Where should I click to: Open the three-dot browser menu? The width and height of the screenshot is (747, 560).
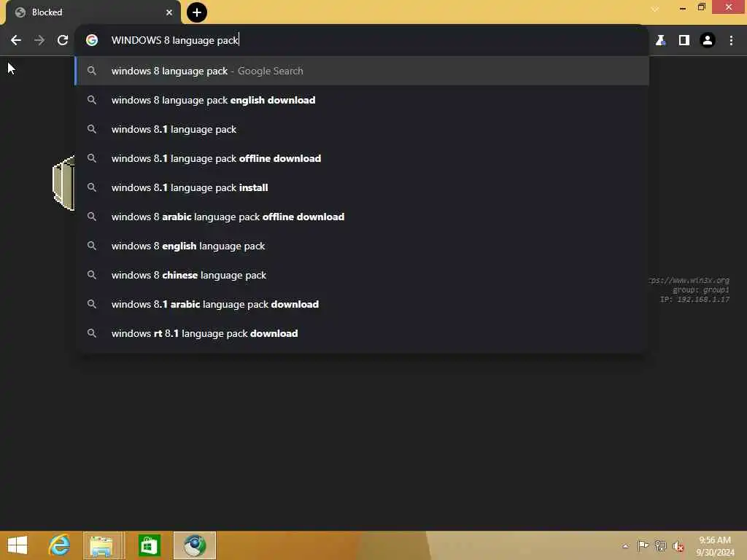point(731,41)
